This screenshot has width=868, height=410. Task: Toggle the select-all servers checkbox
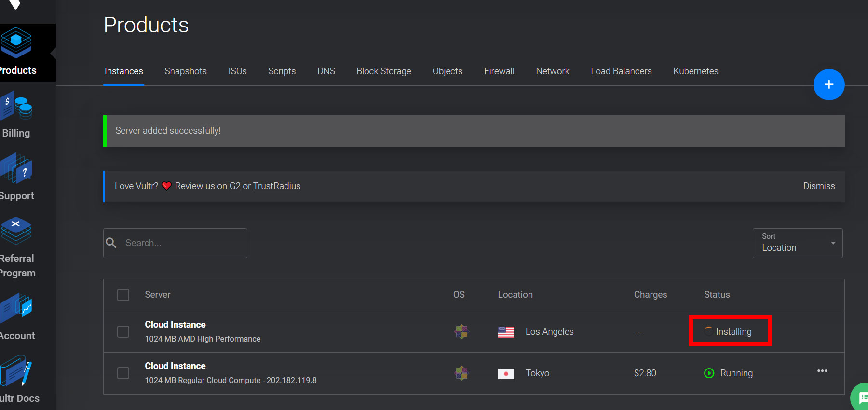(123, 295)
